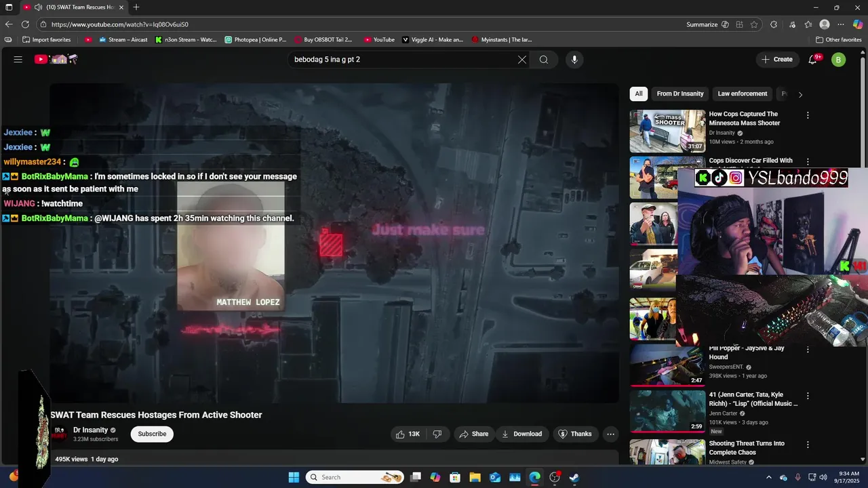
Task: Open File Explorer from taskbar
Action: click(475, 477)
